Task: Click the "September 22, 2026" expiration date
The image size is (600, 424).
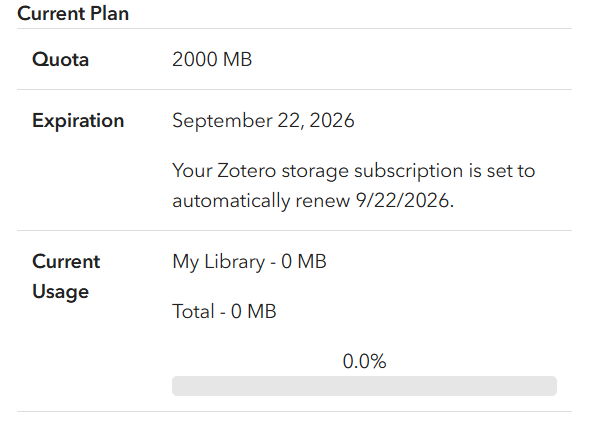Action: pos(263,121)
